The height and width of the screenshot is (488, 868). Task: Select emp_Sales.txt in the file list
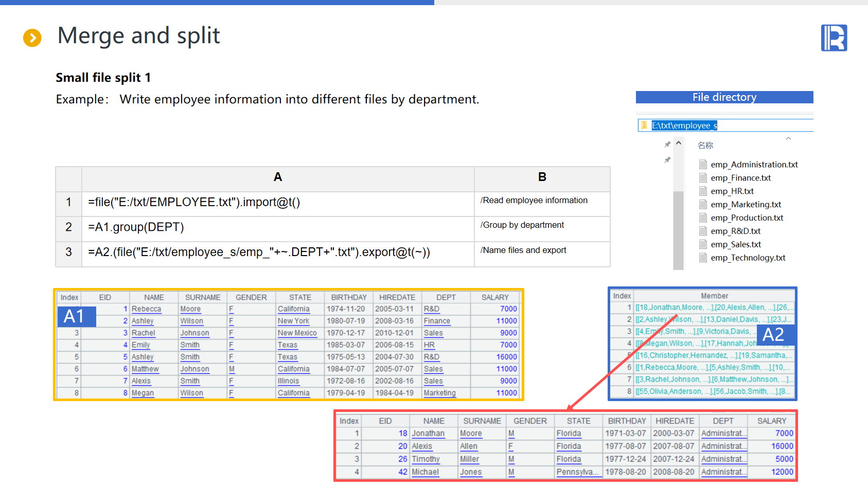click(736, 245)
